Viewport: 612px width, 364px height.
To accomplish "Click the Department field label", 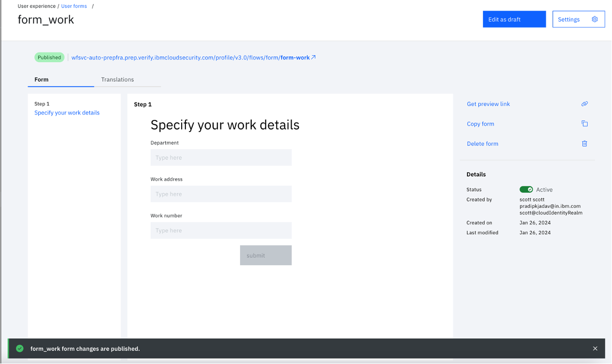I will (165, 143).
